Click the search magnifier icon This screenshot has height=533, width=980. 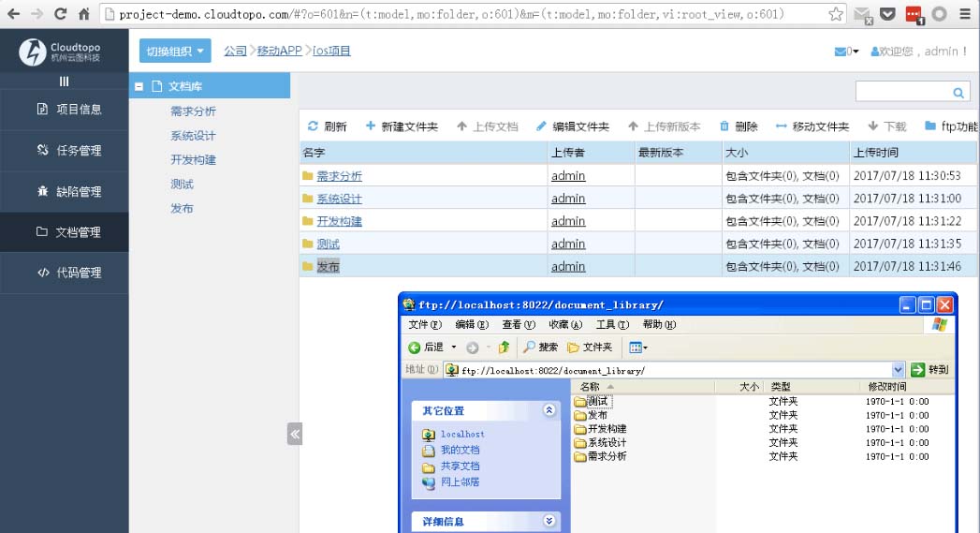(x=958, y=93)
